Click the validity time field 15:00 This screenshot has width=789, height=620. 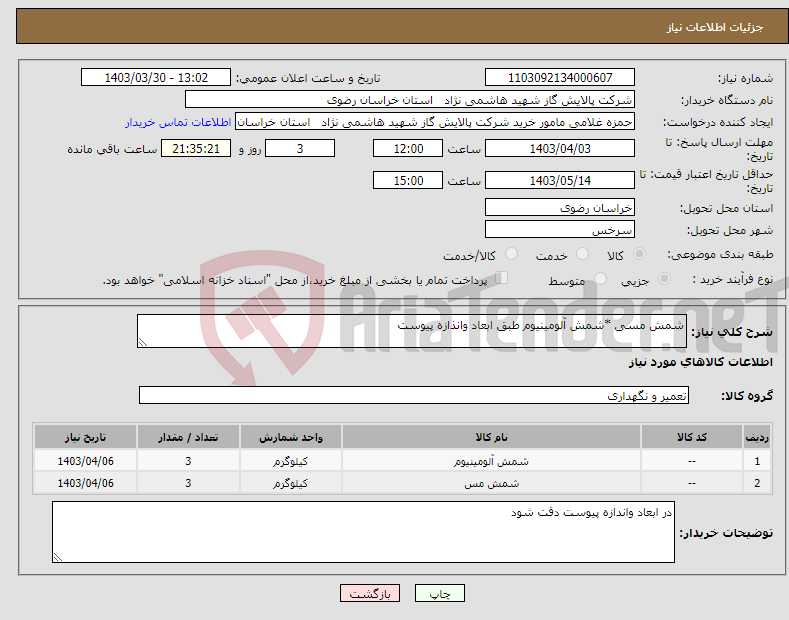click(408, 180)
